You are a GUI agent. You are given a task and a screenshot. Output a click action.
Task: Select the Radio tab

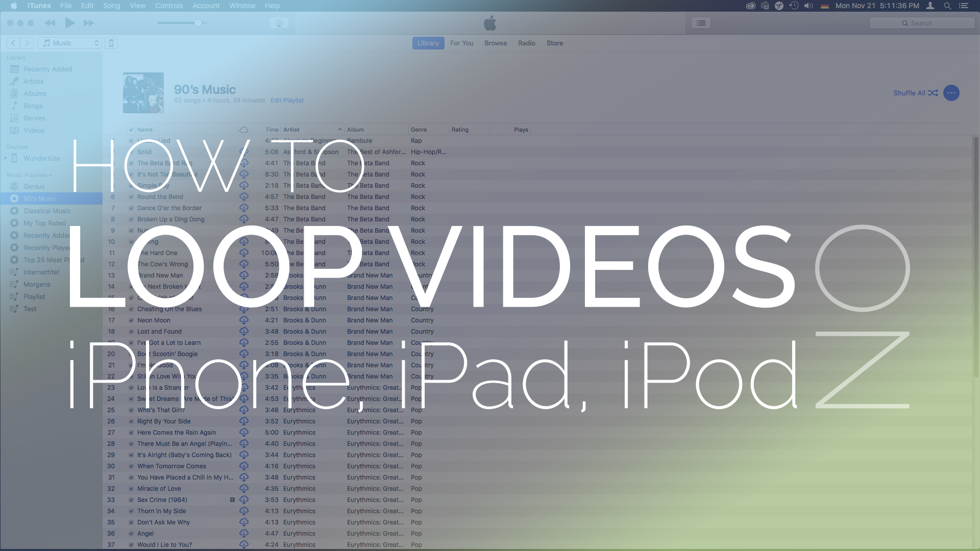coord(525,42)
